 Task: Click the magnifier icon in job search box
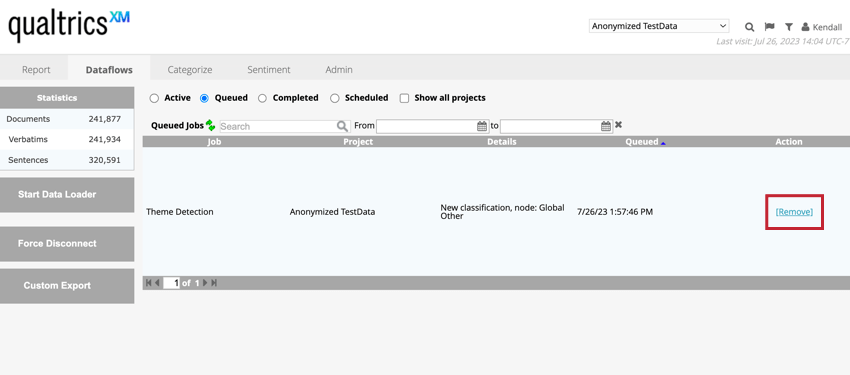pos(342,126)
